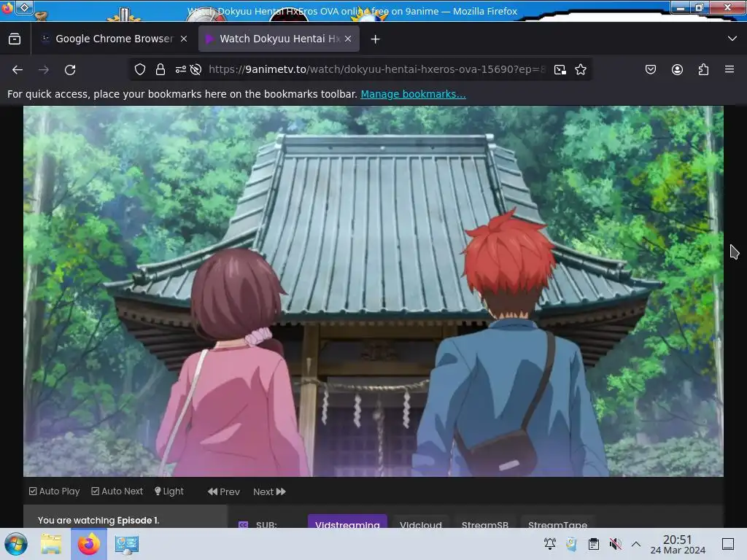Viewport: 747px width, 560px height.
Task: Close the Watch Dokyuu Hentai tab
Action: click(348, 39)
